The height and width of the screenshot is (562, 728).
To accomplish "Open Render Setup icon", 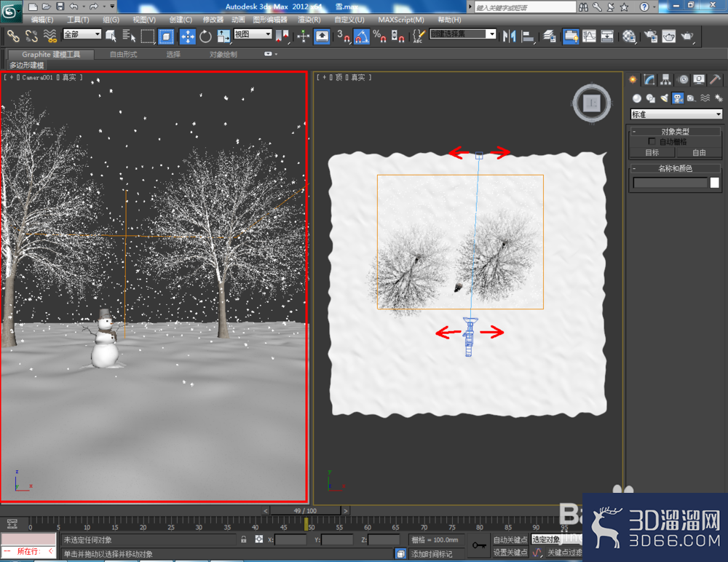I will click(x=651, y=36).
